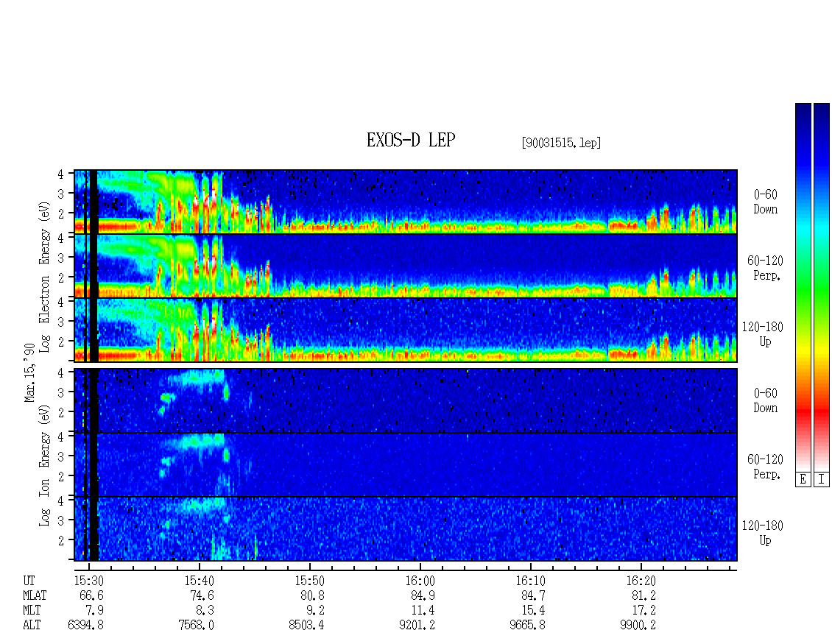Click the MLAT value 66.6

(x=91, y=595)
